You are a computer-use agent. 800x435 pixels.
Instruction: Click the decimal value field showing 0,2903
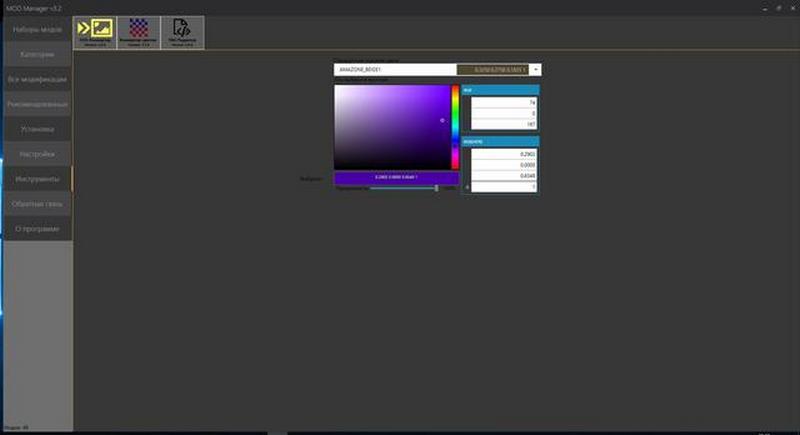tap(504, 154)
